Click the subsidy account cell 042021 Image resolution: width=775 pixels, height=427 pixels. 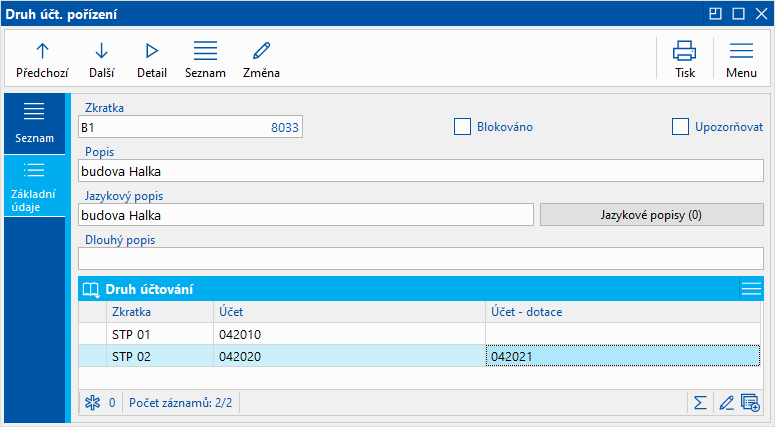(623, 356)
